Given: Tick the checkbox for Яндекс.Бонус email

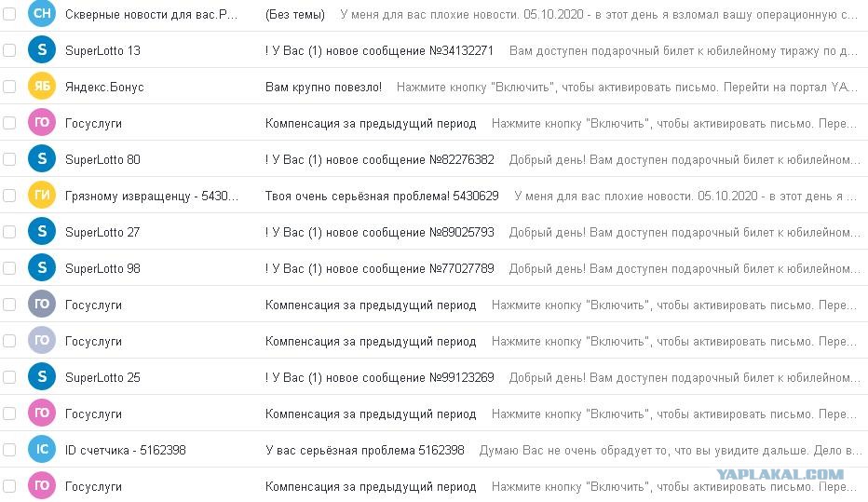Looking at the screenshot, I should coord(9,87).
